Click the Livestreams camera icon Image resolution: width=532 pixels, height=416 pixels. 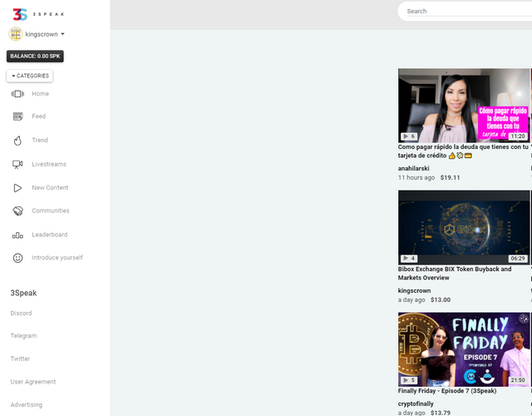17,165
